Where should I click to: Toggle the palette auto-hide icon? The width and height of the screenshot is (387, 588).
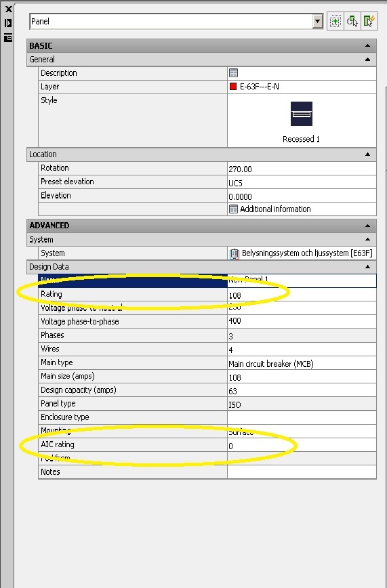[8, 23]
